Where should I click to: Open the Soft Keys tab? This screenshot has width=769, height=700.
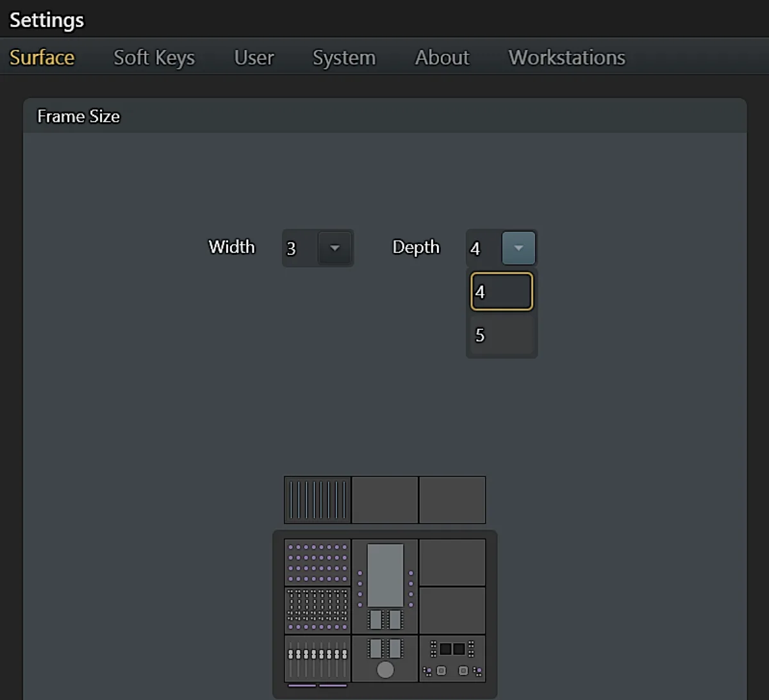(x=154, y=58)
